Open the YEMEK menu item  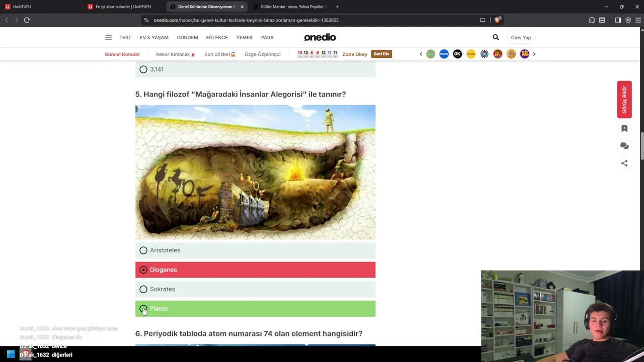coord(245,38)
